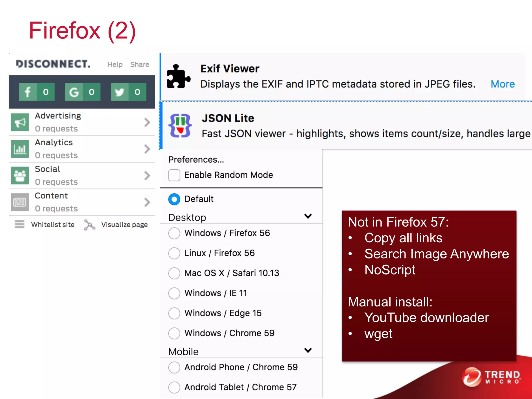The image size is (532, 399).
Task: Expand the Analytics category arrow
Action: 147,149
